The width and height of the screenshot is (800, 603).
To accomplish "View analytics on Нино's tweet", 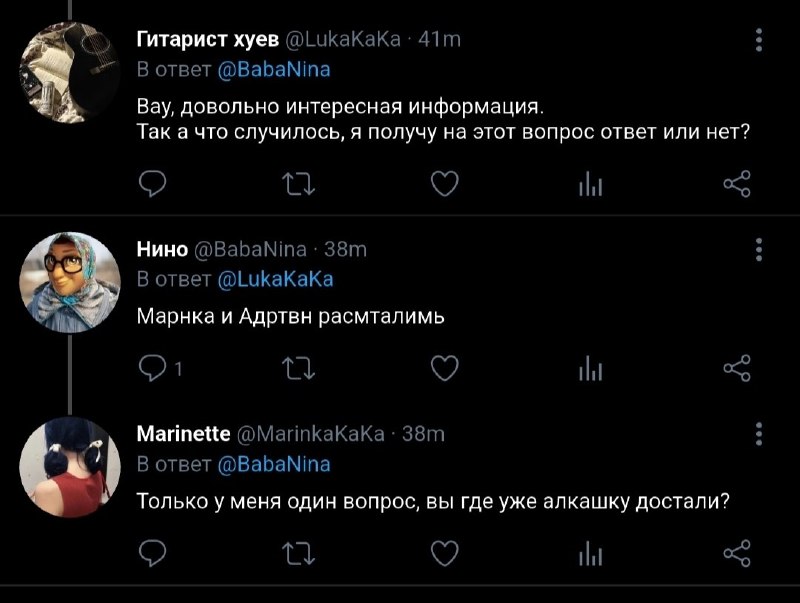I will (591, 368).
